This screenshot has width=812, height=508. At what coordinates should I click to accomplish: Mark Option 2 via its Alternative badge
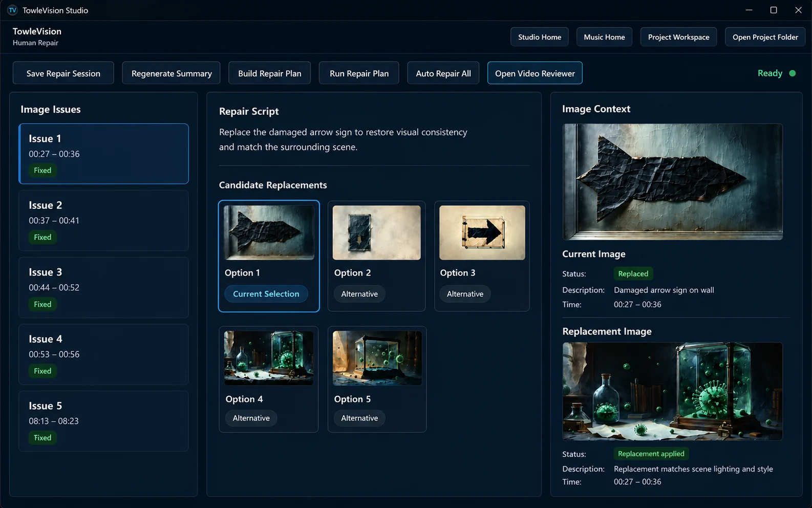pyautogui.click(x=359, y=294)
